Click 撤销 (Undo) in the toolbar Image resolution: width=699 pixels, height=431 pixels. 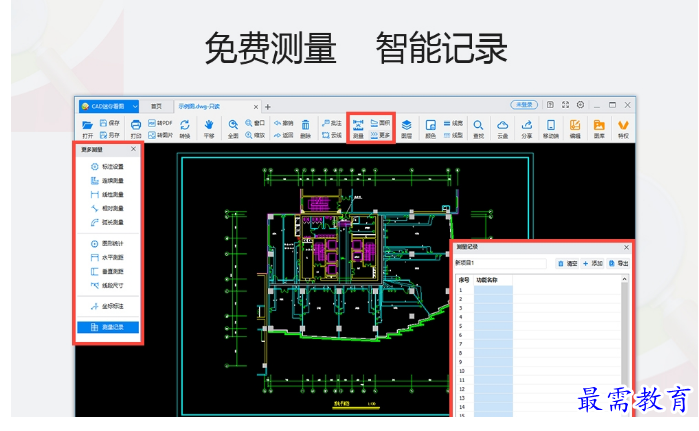(x=284, y=123)
